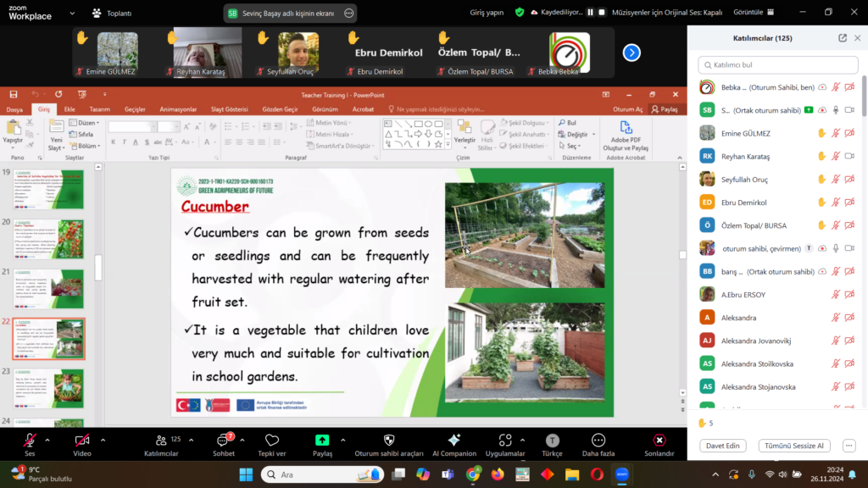Toggle the Video camera on
This screenshot has width=868, height=488.
pyautogui.click(x=82, y=441)
